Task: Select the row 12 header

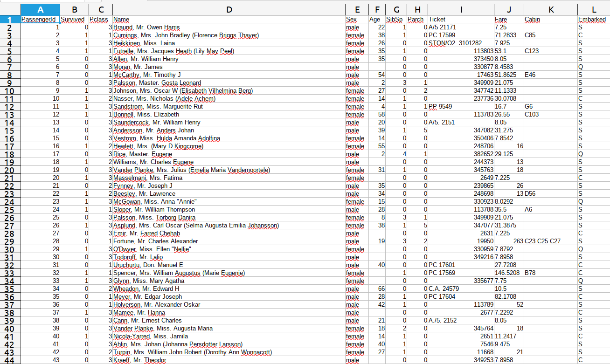Action: 10,107
